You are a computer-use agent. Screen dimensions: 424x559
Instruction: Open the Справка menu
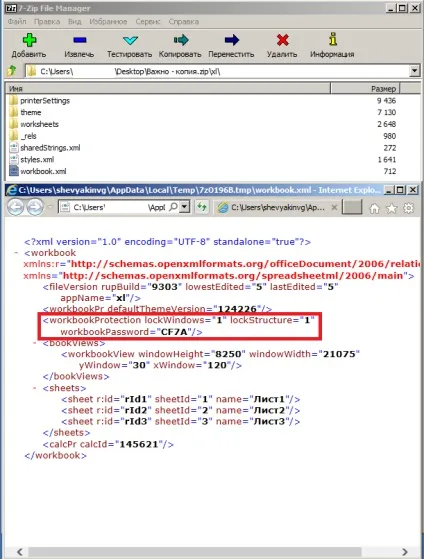point(183,21)
